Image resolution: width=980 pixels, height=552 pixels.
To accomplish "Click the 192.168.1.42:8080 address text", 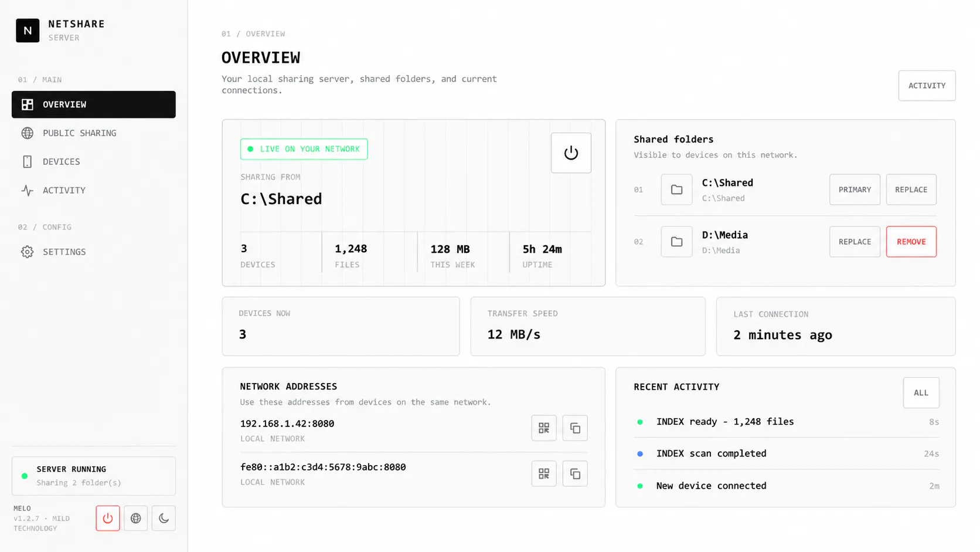I will click(287, 424).
